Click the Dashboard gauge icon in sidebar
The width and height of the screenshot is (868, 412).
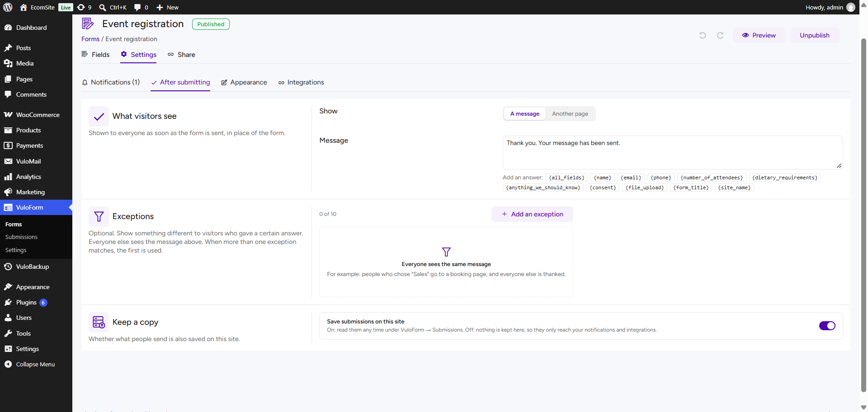pos(8,28)
